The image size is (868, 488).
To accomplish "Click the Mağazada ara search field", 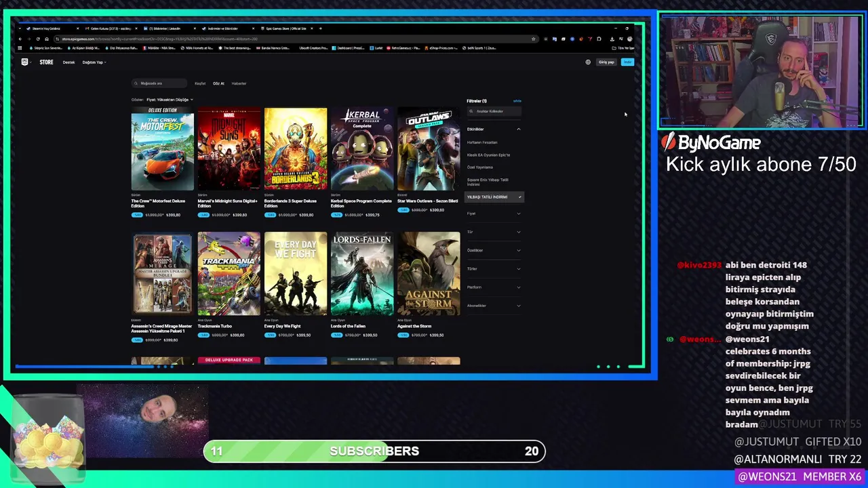I will (159, 83).
